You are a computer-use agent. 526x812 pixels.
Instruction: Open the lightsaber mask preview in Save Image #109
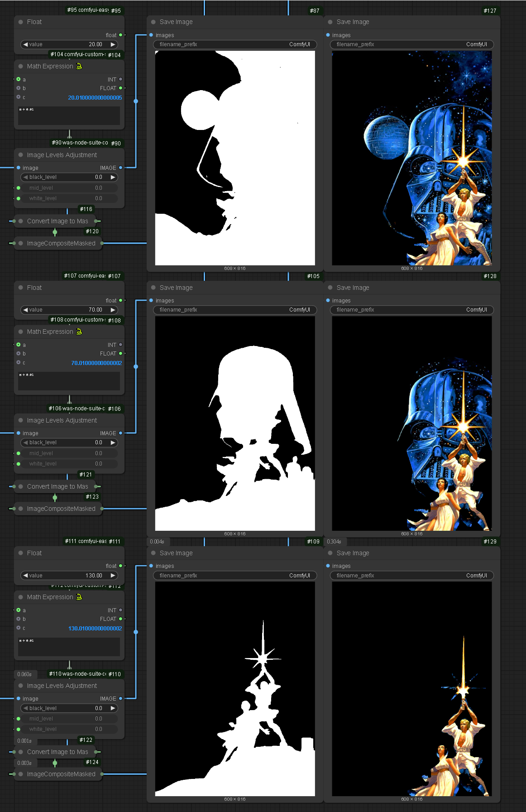(235, 689)
